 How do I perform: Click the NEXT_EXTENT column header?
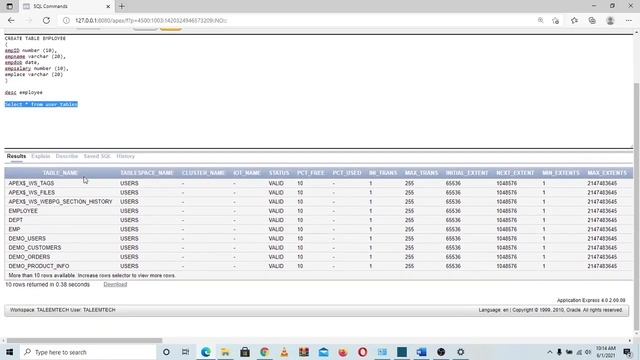515,173
